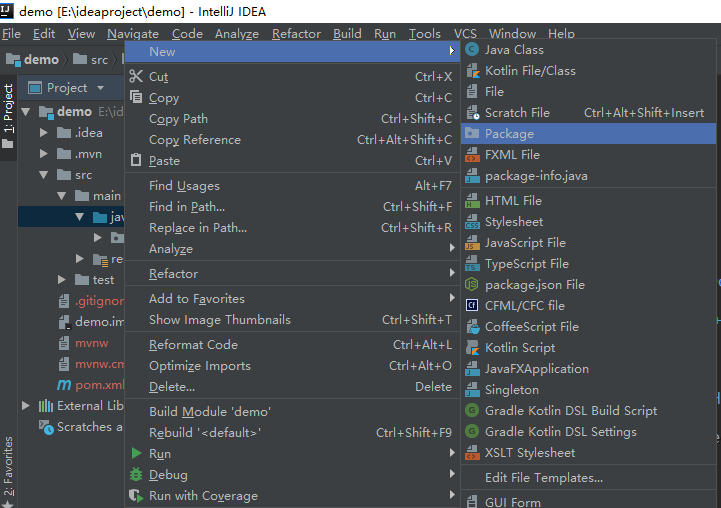Click Run with Coverage shield icon
Image resolution: width=721 pixels, height=508 pixels.
(135, 496)
